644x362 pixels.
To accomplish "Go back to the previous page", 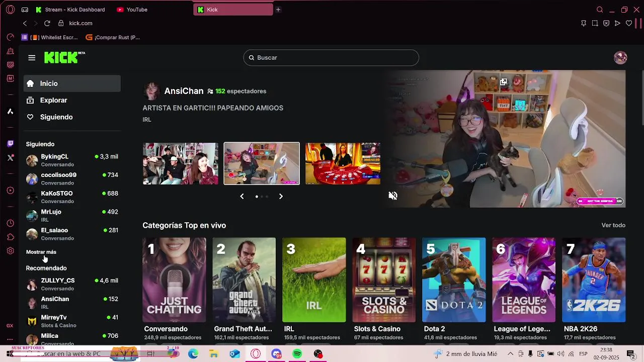I will 25,23.
